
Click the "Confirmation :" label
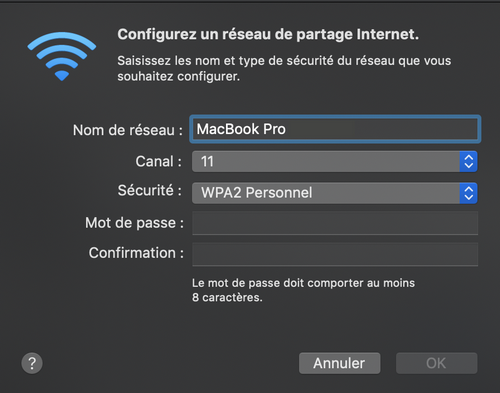[x=136, y=253]
